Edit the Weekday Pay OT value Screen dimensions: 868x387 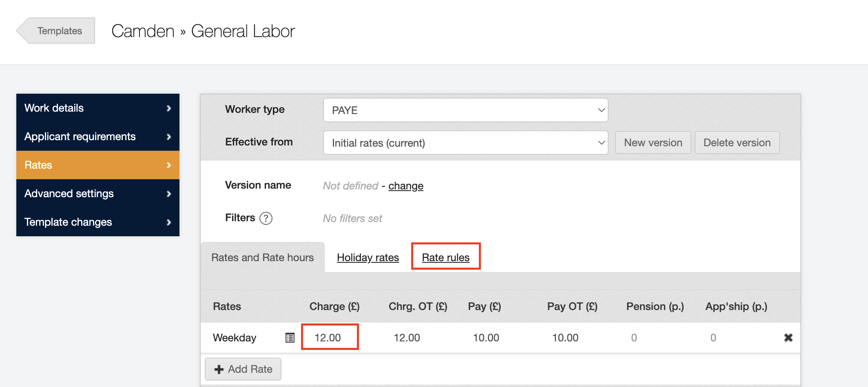pyautogui.click(x=565, y=338)
